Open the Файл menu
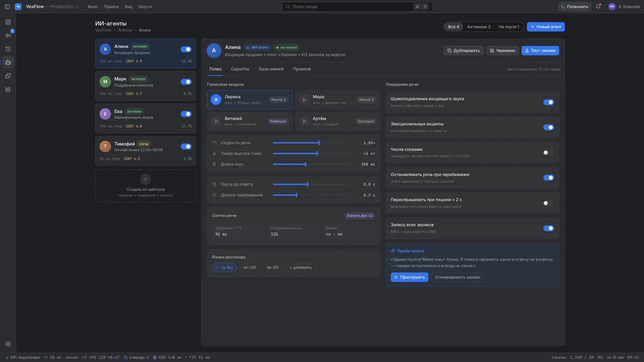The width and height of the screenshot is (644, 362). 93,6
